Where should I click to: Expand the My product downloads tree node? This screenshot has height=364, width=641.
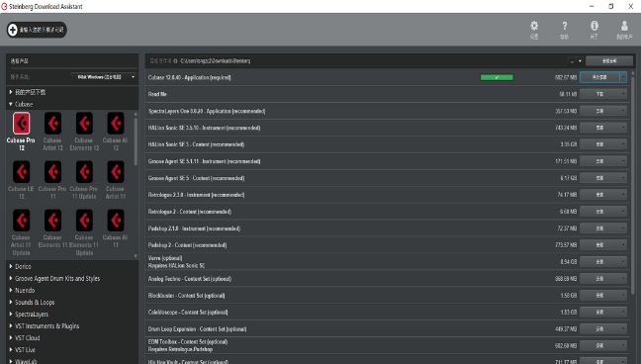pyautogui.click(x=11, y=92)
